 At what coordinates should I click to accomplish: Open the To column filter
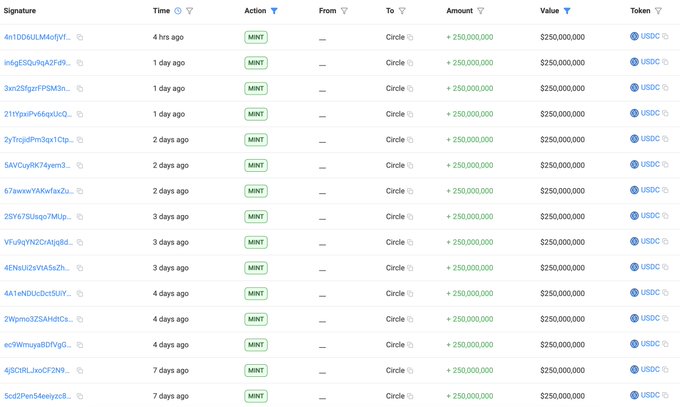[402, 11]
